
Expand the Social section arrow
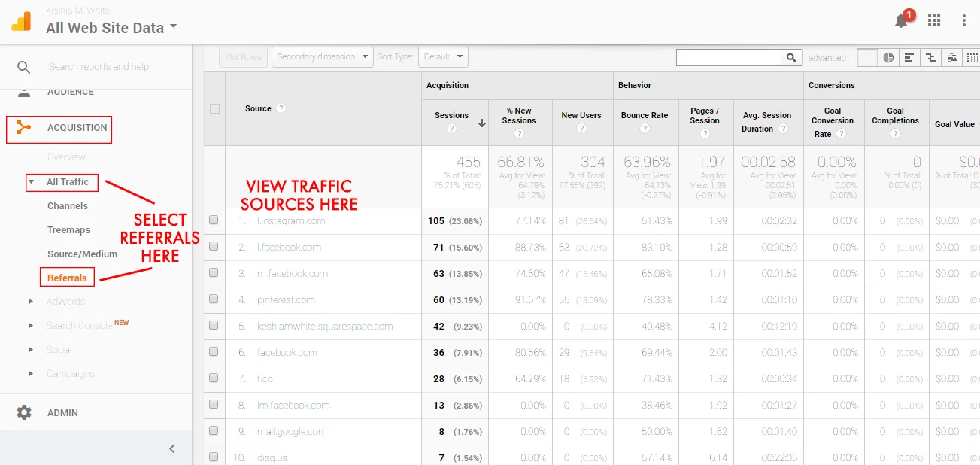[32, 350]
